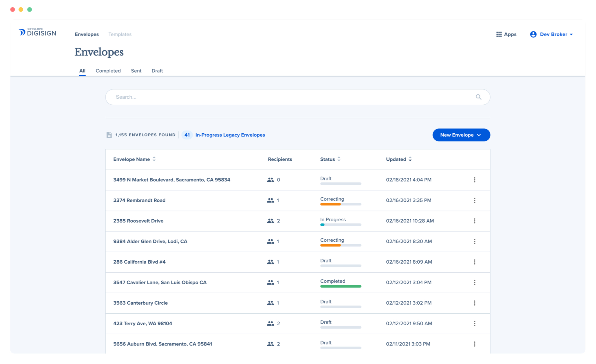Click the green Completed progress bar
The width and height of the screenshot is (596, 364).
point(341,286)
